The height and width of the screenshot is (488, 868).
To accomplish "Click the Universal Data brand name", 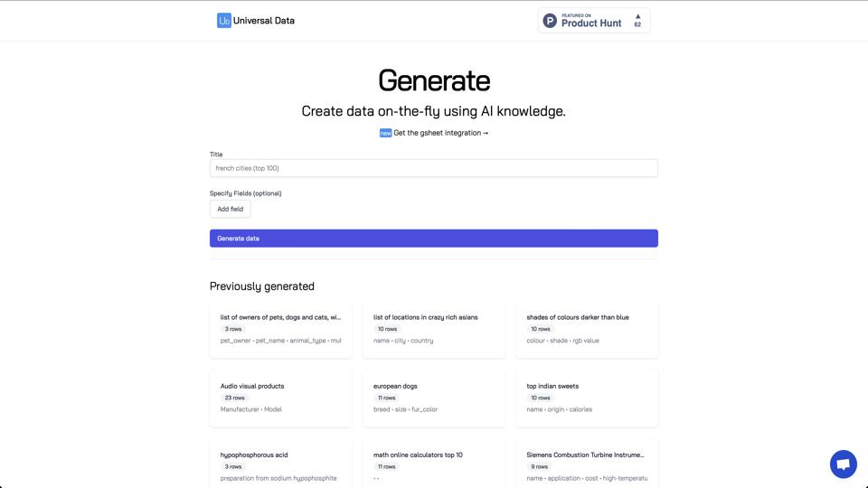I will click(264, 20).
